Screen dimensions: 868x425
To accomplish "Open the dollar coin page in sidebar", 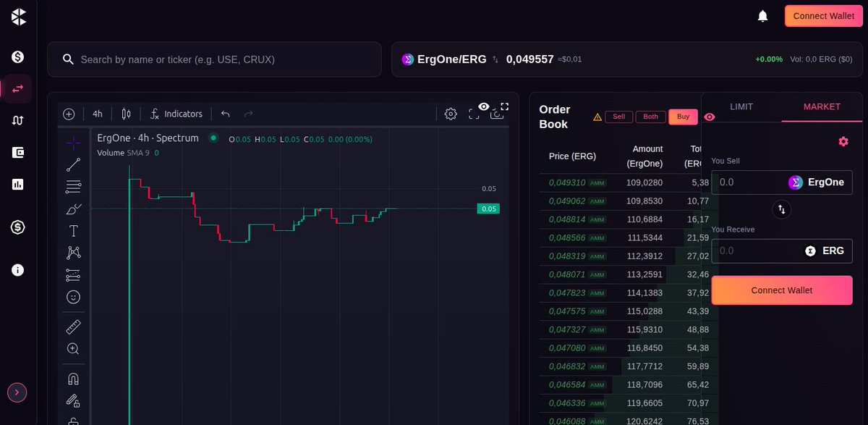I will coord(18,56).
